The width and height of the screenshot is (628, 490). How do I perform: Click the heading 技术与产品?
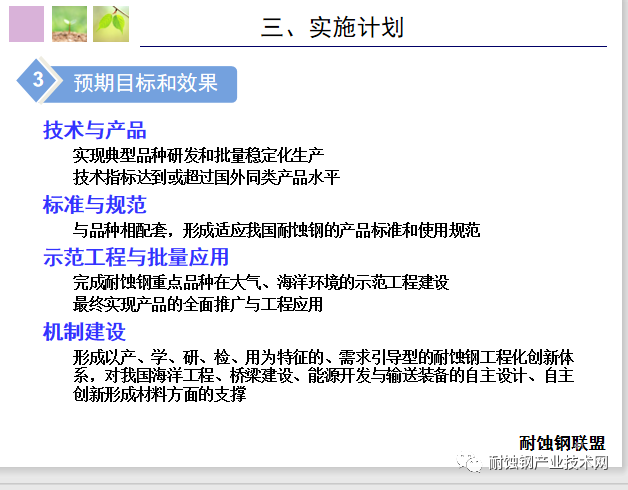(x=94, y=130)
